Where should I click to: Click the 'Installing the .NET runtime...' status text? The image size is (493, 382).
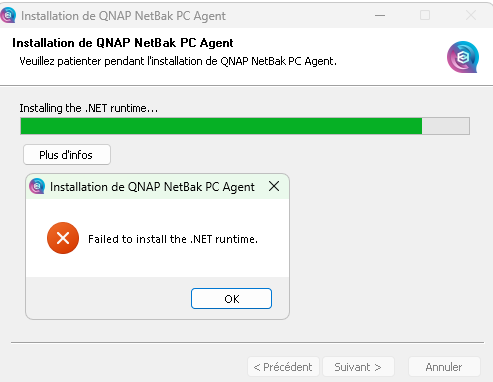pyautogui.click(x=89, y=108)
